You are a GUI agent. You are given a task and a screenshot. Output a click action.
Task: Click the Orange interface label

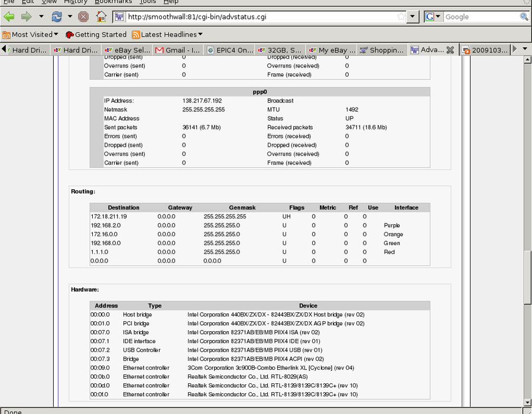(x=393, y=234)
